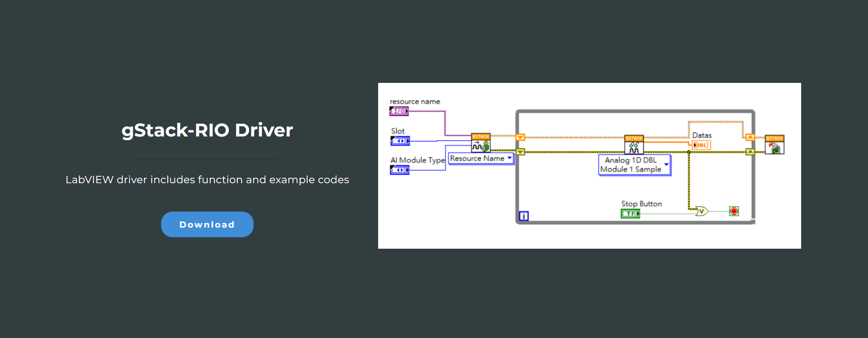Click the OR logic gate node
This screenshot has height=338, width=868.
point(701,211)
